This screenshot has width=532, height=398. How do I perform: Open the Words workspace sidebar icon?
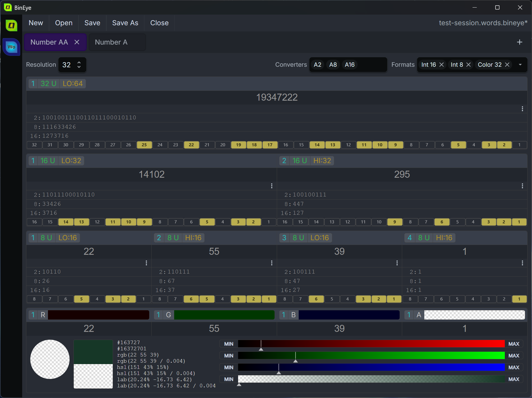(11, 47)
